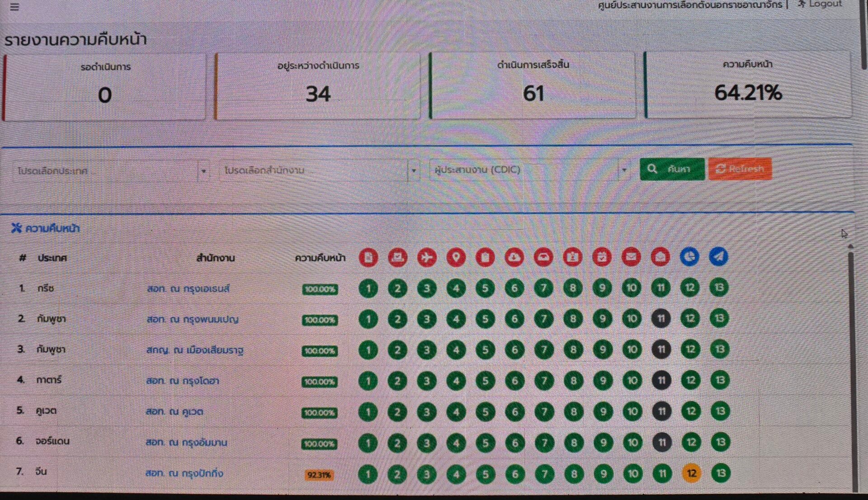Screen dimensions: 868x500
Task: Click the red map pin step icon
Action: pos(456,258)
